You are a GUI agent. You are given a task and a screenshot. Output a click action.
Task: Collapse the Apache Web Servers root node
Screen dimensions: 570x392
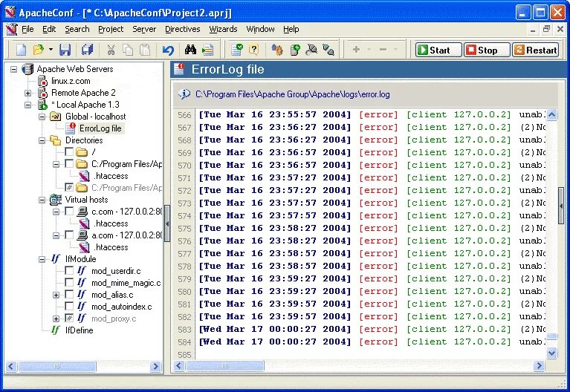point(14,69)
